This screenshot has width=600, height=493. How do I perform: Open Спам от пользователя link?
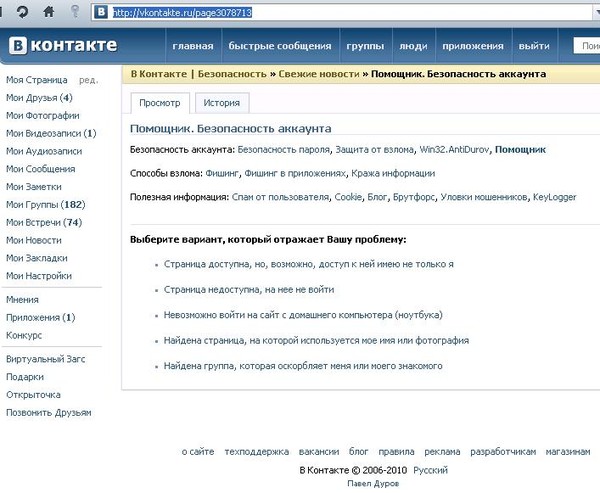tap(280, 197)
